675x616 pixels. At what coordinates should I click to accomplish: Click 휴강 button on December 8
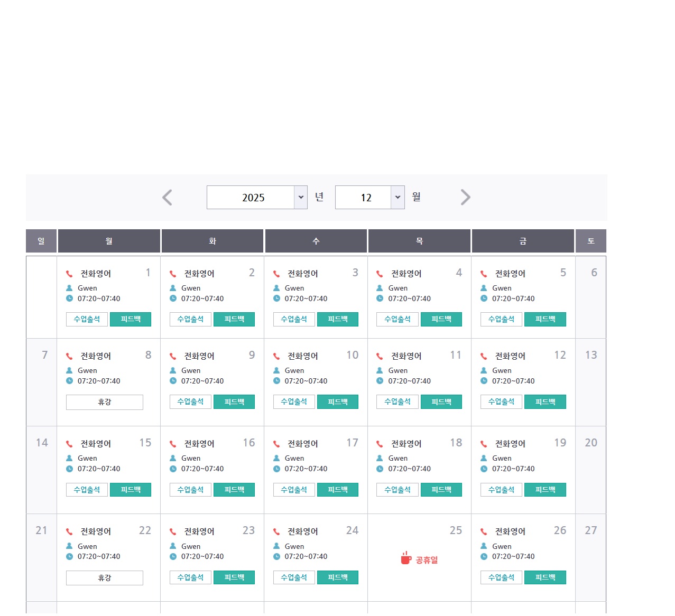[105, 402]
